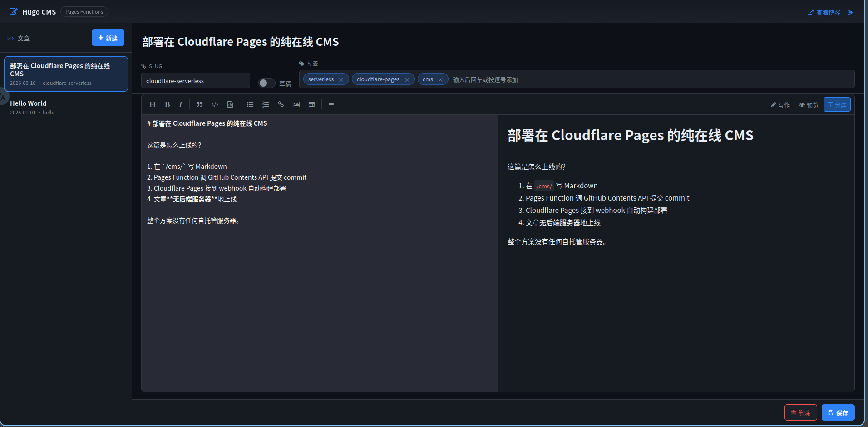Insert inline code

[x=215, y=104]
